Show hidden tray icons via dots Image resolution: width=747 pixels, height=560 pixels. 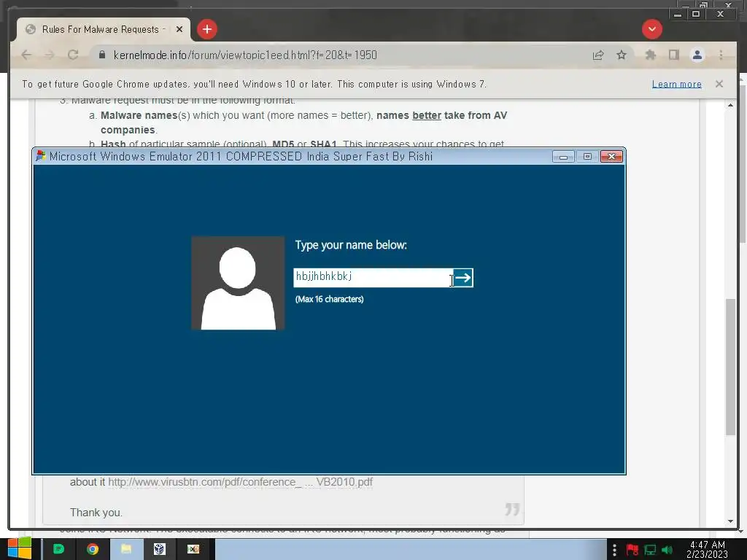614,550
